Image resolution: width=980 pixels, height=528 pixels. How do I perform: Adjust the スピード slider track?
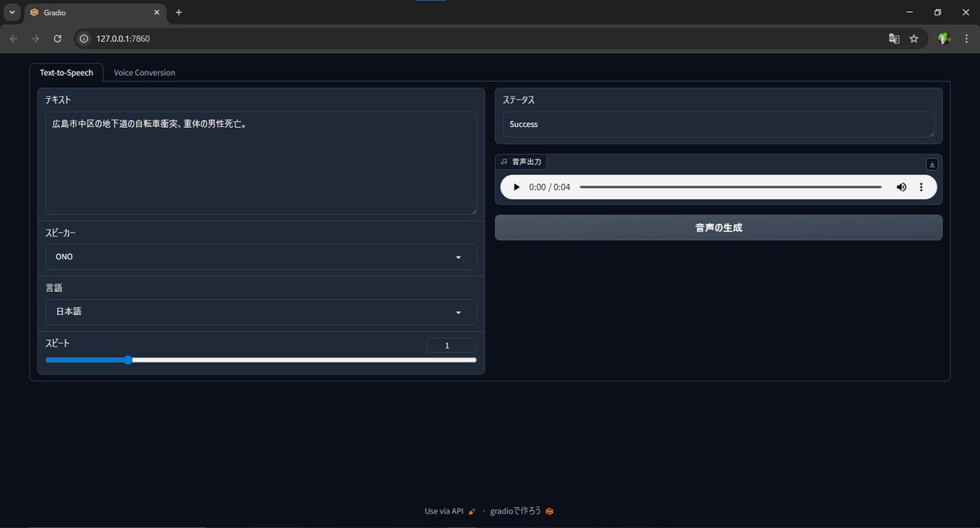point(261,360)
